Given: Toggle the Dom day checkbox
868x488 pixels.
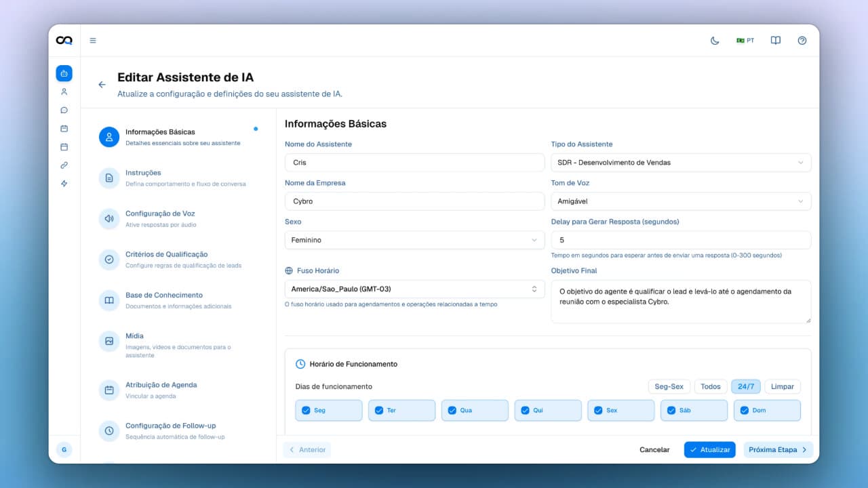Looking at the screenshot, I should point(745,410).
